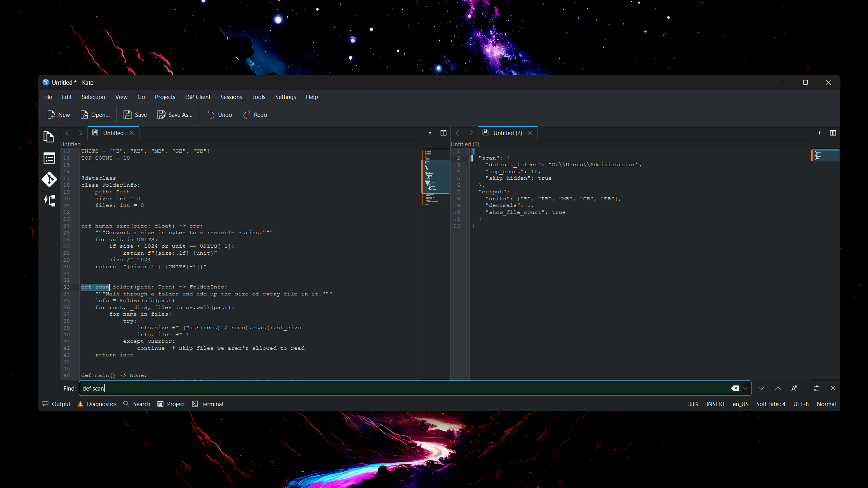Close the Find bar
The width and height of the screenshot is (868, 488).
833,388
